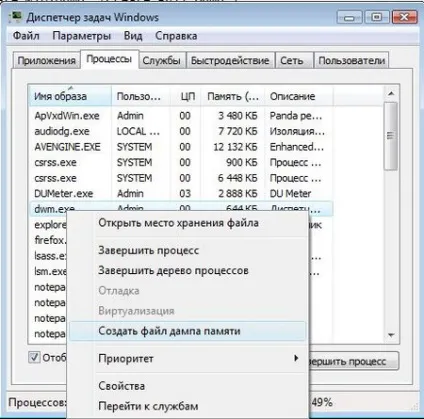The image size is (424, 419).
Task: Sort by Память column header
Action: coord(233,96)
